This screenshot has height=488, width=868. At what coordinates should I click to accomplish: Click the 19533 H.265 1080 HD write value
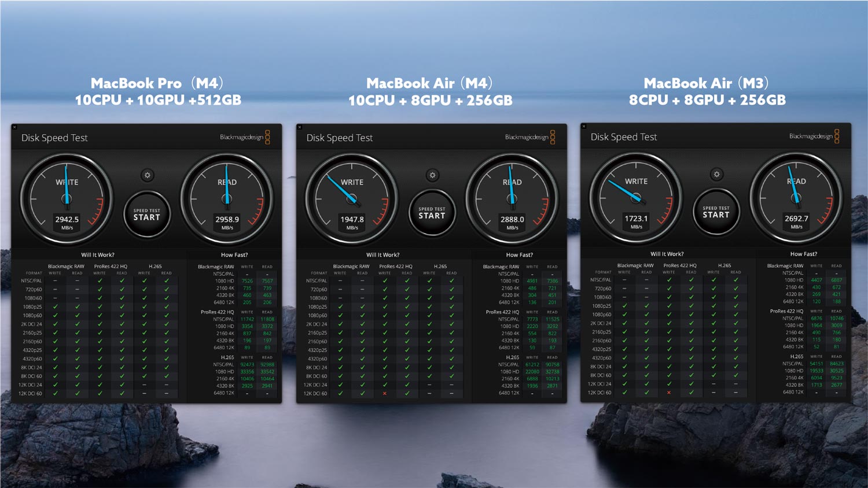click(816, 371)
